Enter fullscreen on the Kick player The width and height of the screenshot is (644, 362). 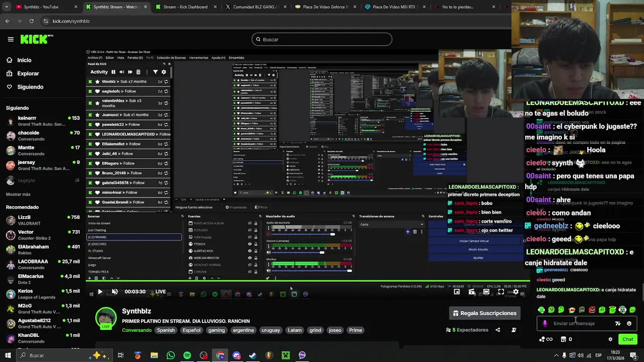501,292
